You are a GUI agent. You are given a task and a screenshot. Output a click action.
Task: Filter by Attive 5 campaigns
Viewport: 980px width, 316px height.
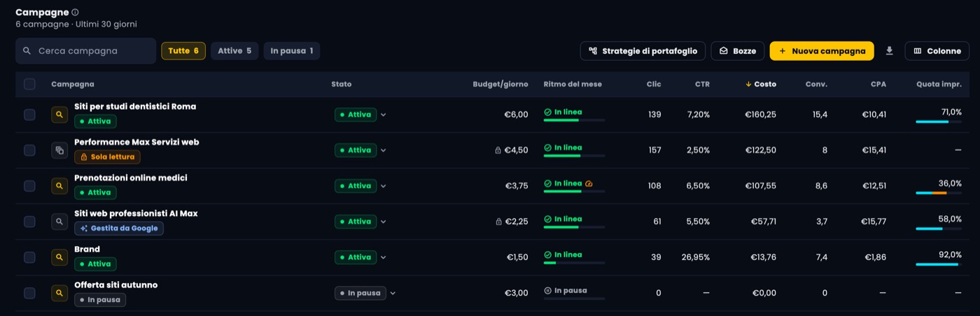point(234,51)
